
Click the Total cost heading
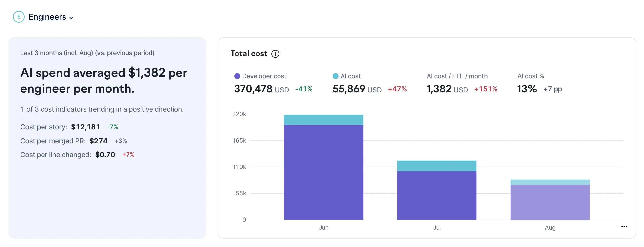tap(249, 54)
